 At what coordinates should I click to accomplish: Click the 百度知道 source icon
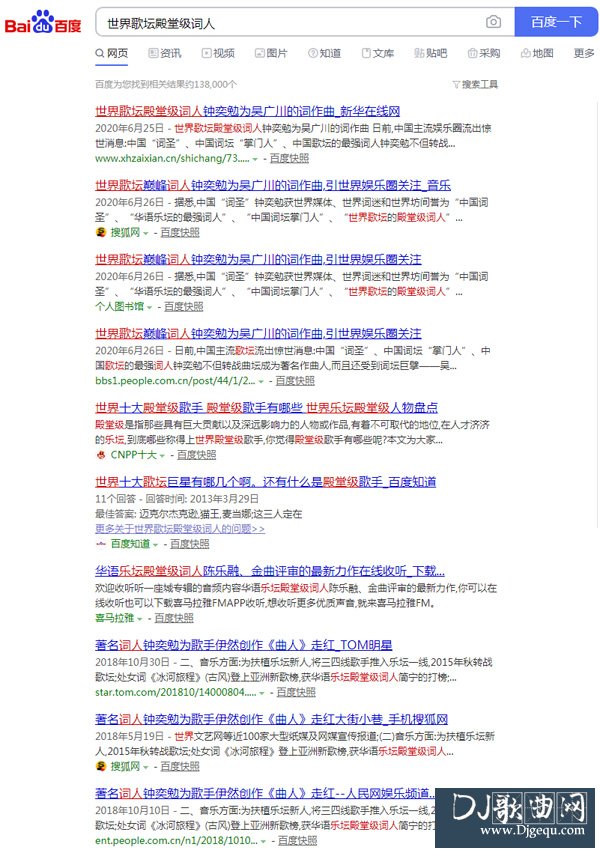click(101, 543)
